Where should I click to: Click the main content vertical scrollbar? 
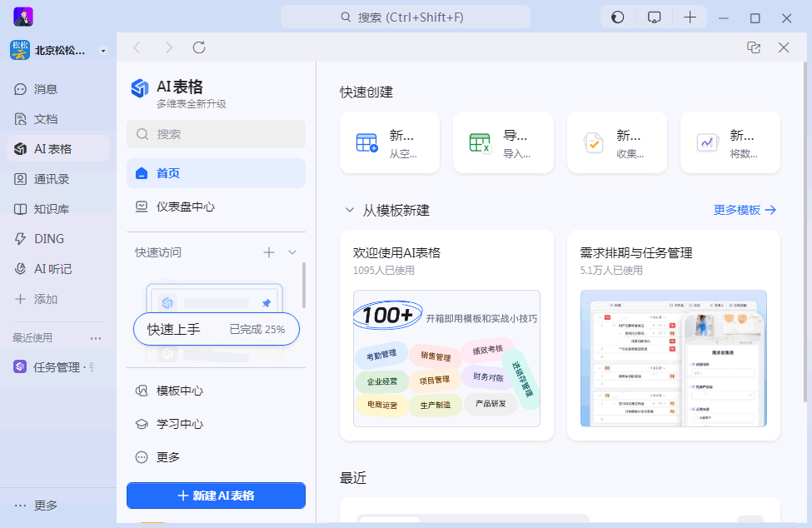pyautogui.click(x=805, y=232)
